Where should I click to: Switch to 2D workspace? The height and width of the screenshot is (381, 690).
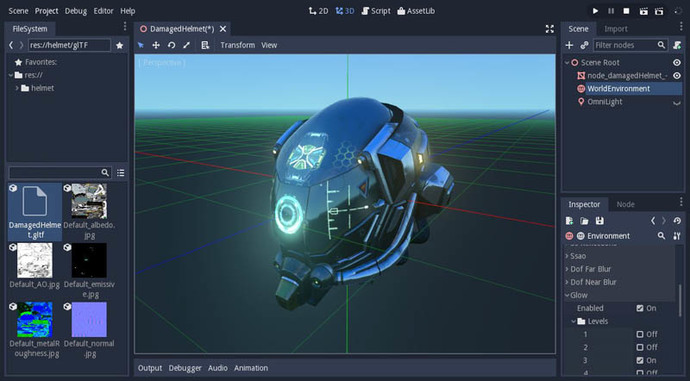[x=319, y=11]
